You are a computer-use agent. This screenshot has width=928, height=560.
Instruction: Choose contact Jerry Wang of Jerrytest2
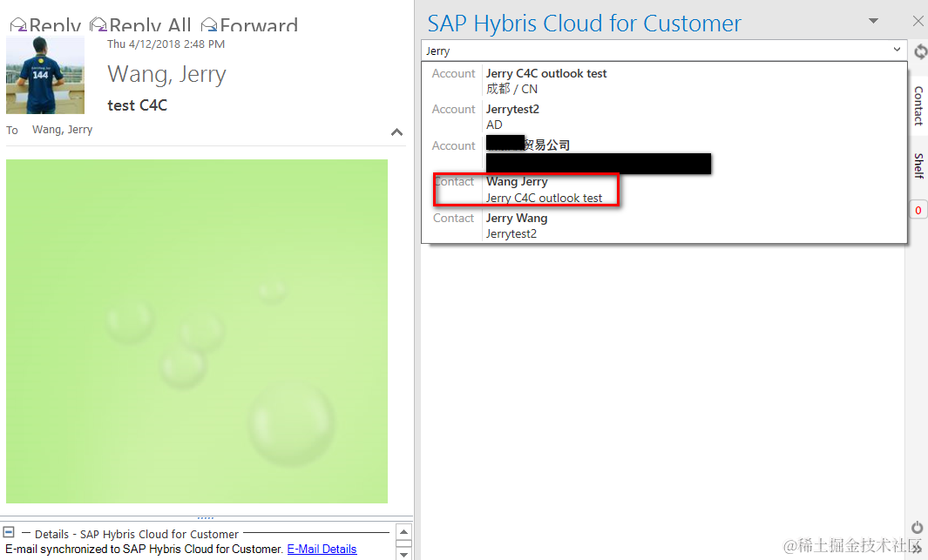click(664, 226)
